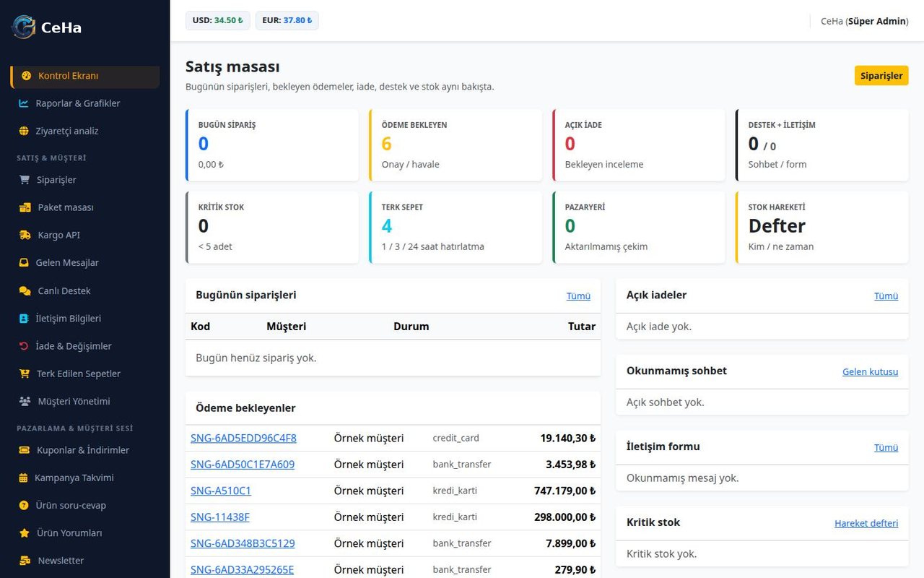The height and width of the screenshot is (578, 924).
Task: Open the Tümü link for Bugünün siparişleri
Action: pos(578,296)
